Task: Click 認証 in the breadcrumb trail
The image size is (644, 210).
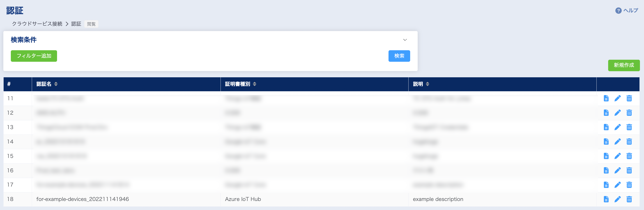Action: (x=76, y=24)
